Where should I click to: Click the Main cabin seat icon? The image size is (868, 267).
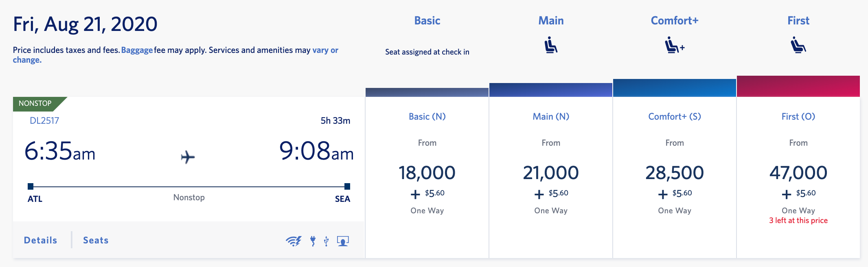551,45
